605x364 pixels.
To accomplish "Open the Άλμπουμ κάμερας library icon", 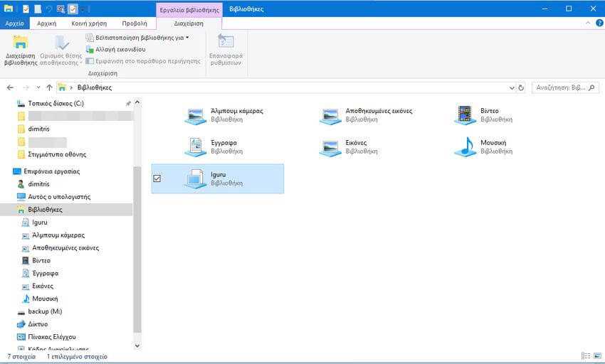I will [195, 115].
